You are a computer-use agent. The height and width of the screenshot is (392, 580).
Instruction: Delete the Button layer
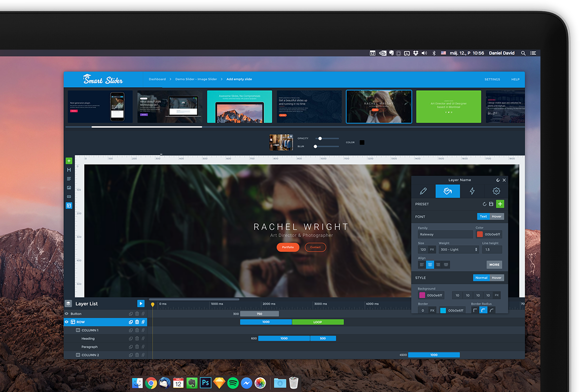[x=137, y=313]
